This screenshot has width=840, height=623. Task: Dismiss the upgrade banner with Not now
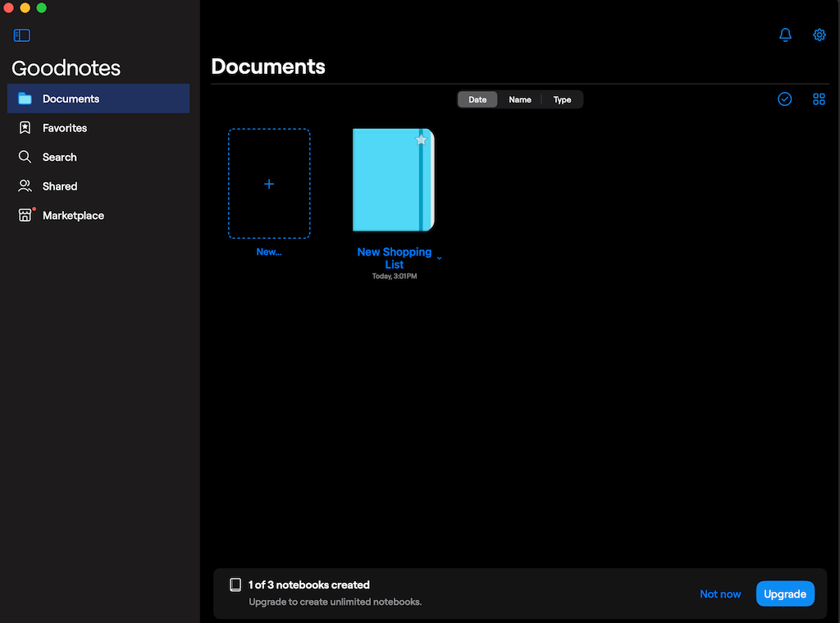720,593
